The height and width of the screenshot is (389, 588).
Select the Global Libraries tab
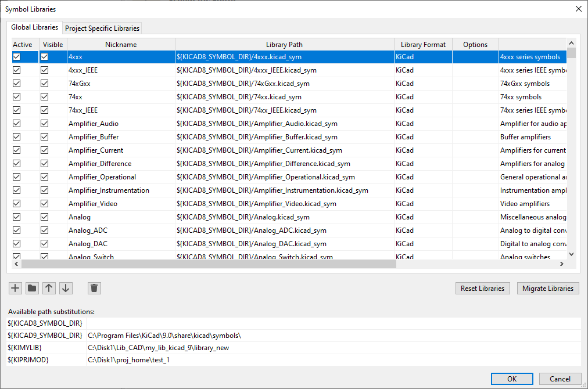(x=35, y=27)
